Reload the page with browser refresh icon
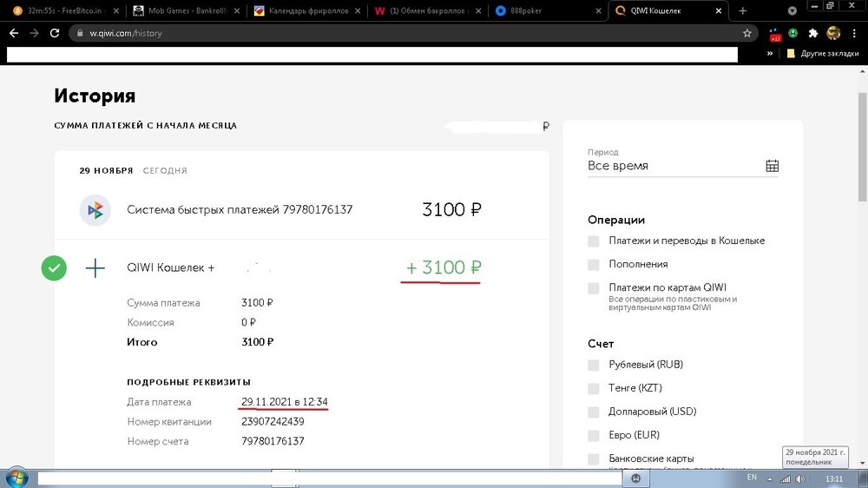 pyautogui.click(x=55, y=33)
